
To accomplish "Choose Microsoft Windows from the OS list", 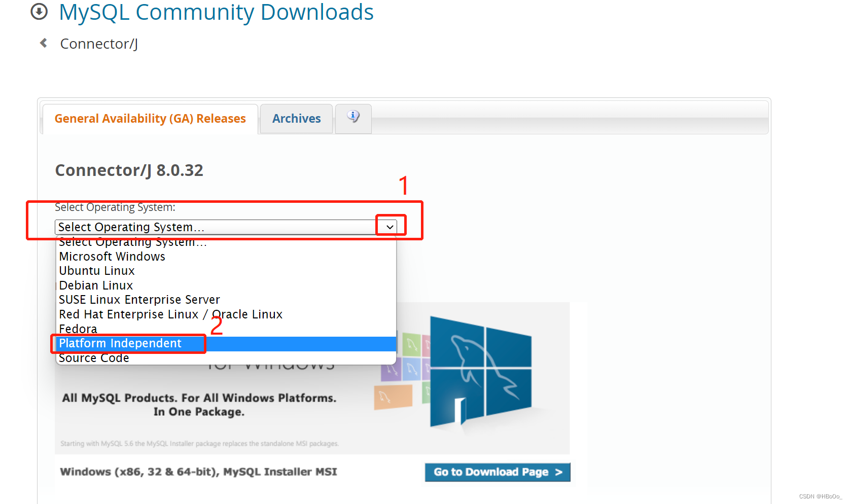I will (226, 257).
